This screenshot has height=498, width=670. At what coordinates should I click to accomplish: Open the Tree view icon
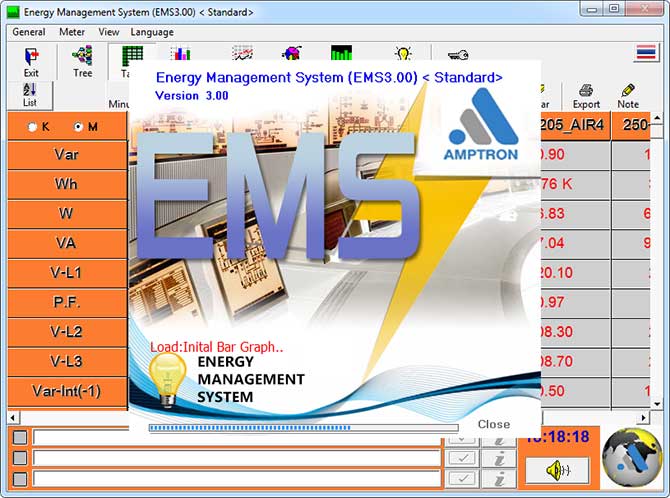(x=82, y=62)
